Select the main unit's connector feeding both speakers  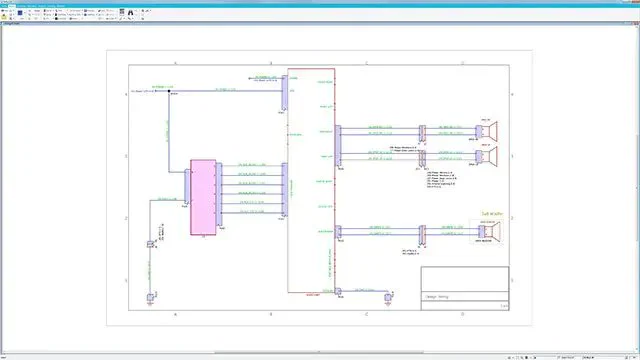338,145
